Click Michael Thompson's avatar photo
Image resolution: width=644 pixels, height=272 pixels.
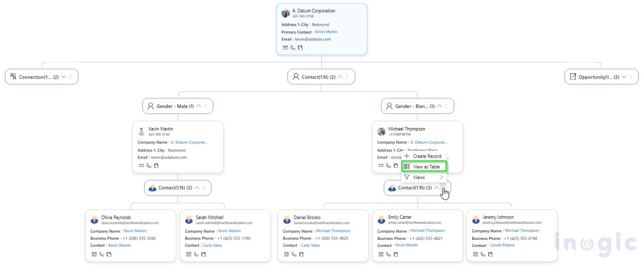click(x=382, y=131)
